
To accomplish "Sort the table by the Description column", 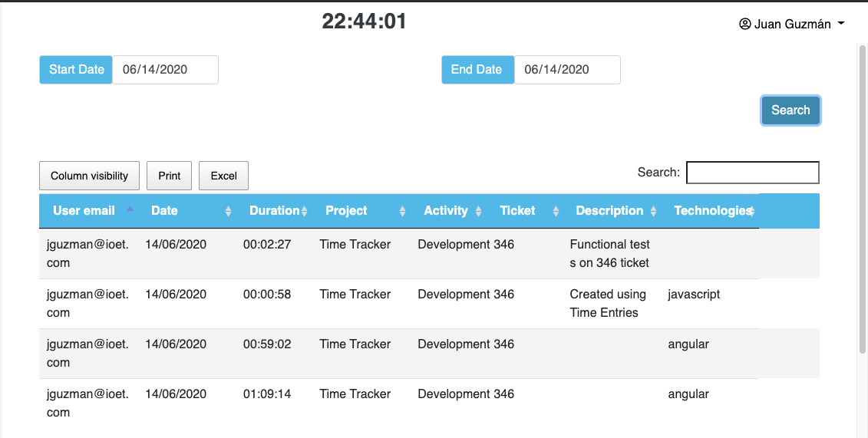I will (x=612, y=211).
